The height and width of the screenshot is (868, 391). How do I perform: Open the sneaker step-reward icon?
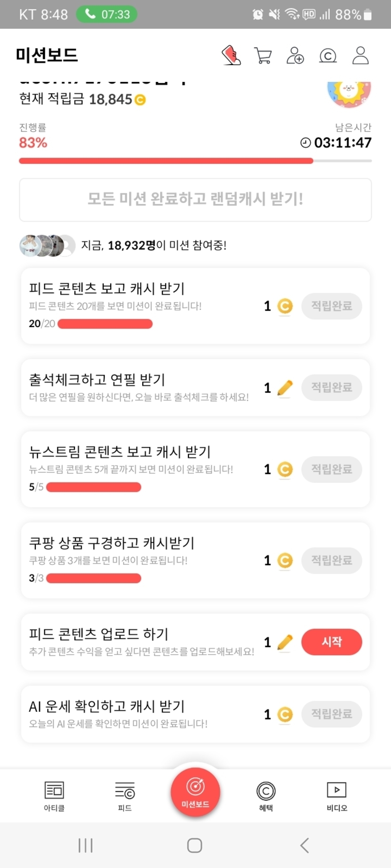pyautogui.click(x=231, y=56)
